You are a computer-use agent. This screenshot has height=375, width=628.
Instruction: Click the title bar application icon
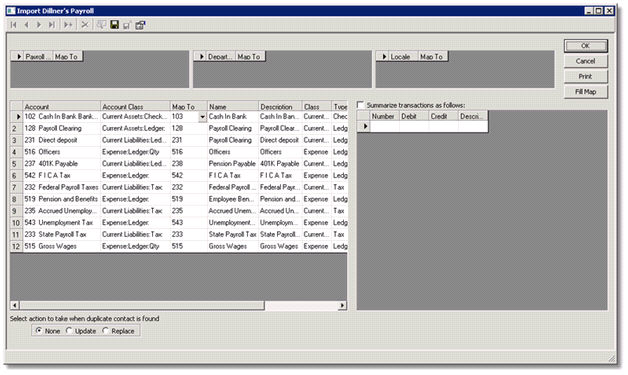pos(11,11)
